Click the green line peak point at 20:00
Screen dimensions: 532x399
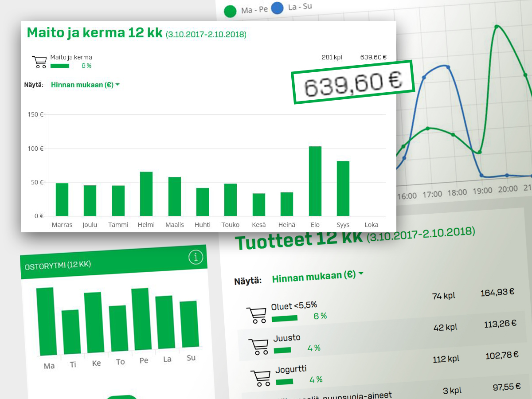[x=497, y=27]
